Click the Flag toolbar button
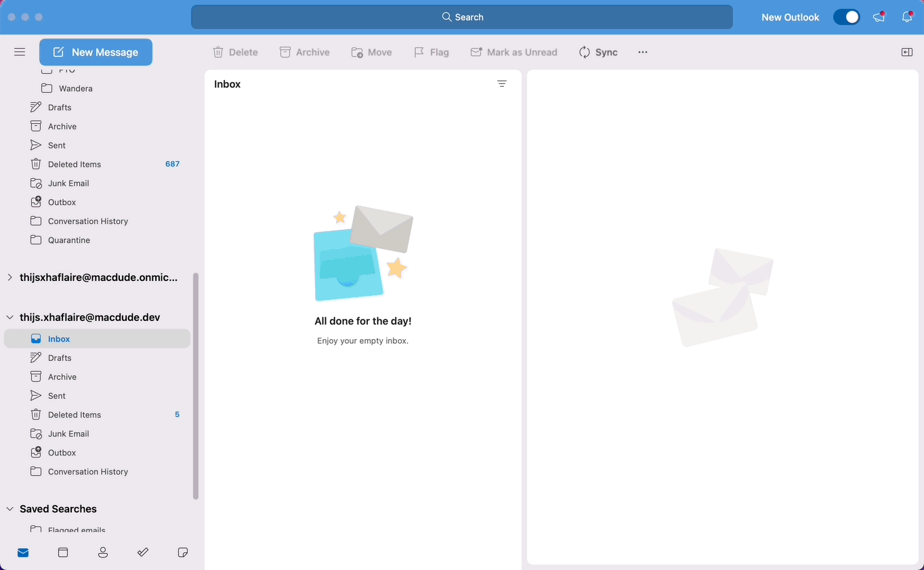This screenshot has height=570, width=924. click(x=431, y=52)
